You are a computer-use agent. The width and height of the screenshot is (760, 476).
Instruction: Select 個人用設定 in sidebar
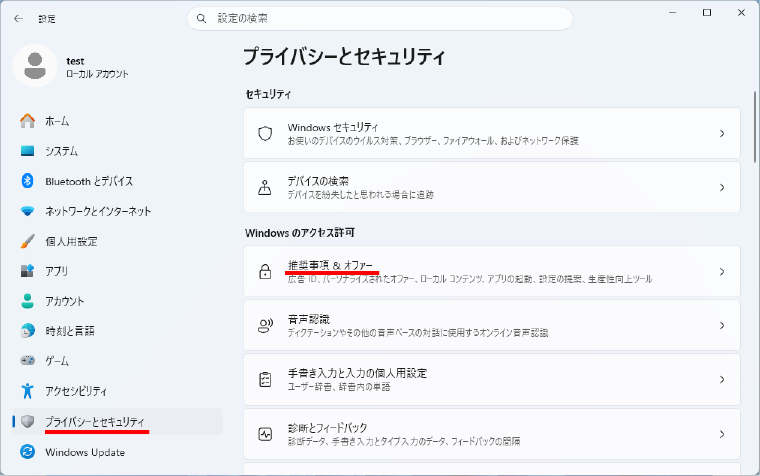tap(117, 241)
